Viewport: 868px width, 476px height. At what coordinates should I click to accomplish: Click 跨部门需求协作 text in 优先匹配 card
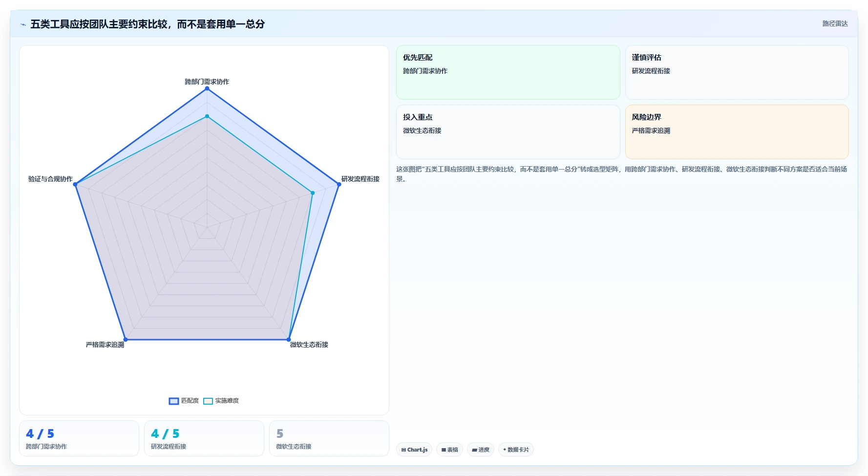[x=425, y=71]
